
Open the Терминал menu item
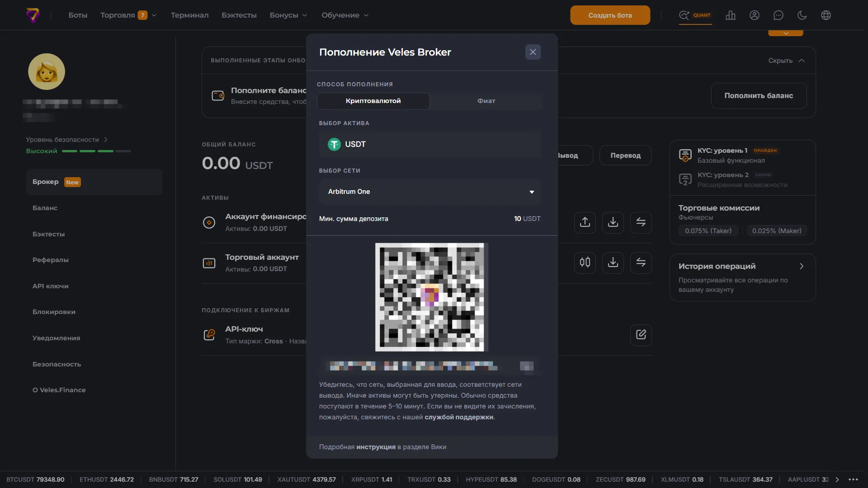190,15
